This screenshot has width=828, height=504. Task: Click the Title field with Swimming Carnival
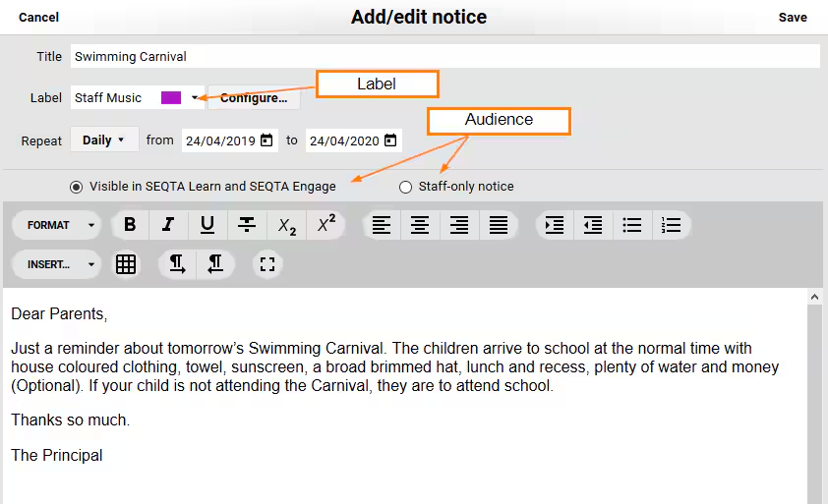(444, 56)
